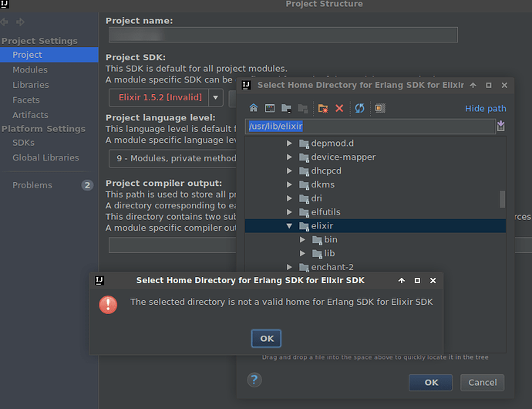
Task: Click the help question mark icon
Action: (254, 380)
